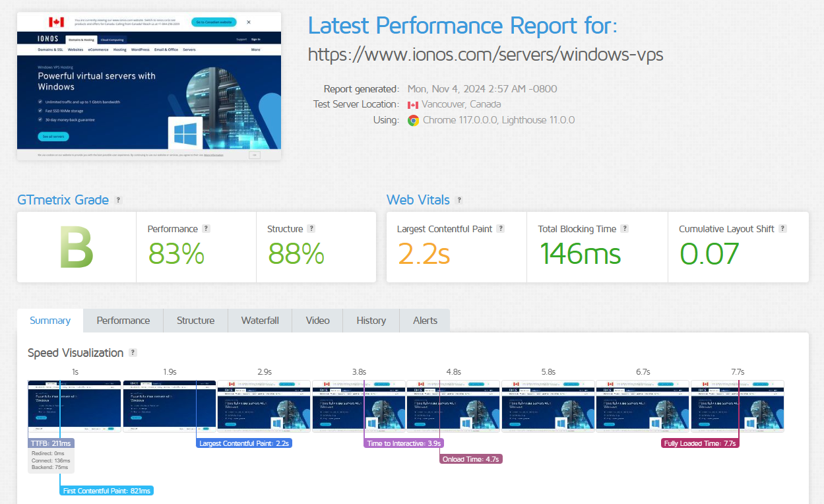The image size is (824, 504).
Task: Click the page preview screenshot thumbnail
Action: (148, 84)
